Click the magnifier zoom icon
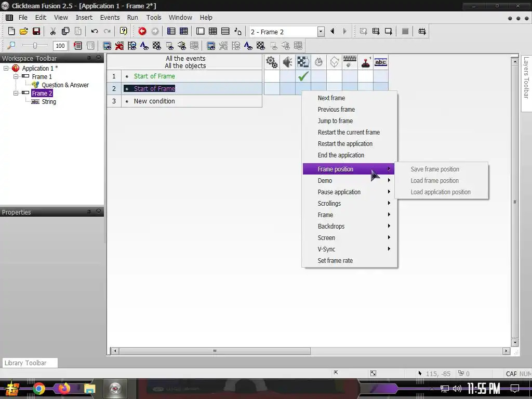Viewport: 532px width, 399px height. pos(11,46)
